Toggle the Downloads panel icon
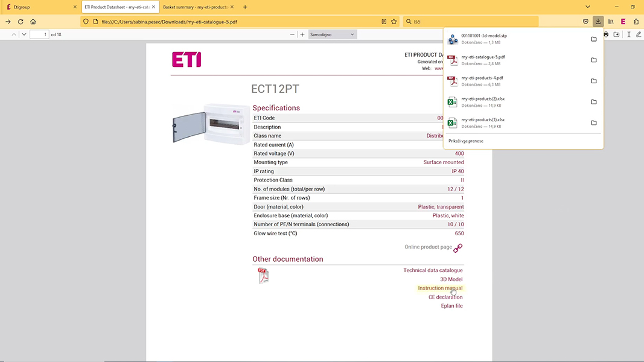Screen dimensions: 644x362 pos(598,21)
